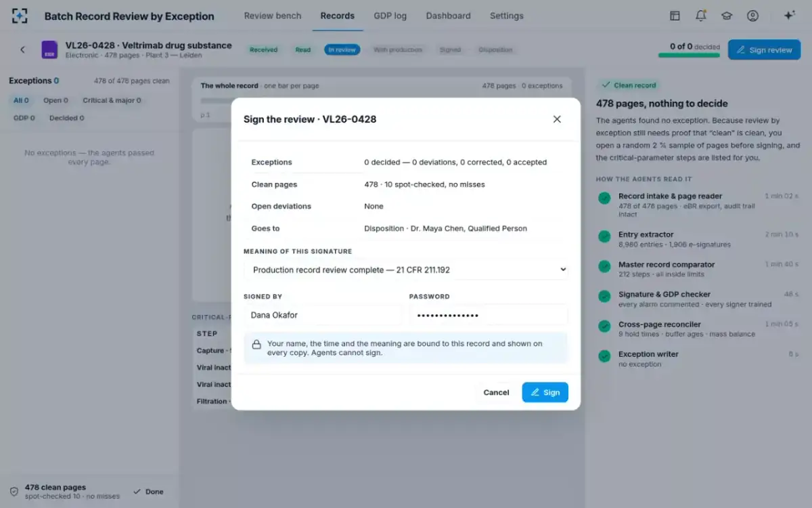This screenshot has width=812, height=508.
Task: Click the Open deviations None value
Action: coord(374,207)
